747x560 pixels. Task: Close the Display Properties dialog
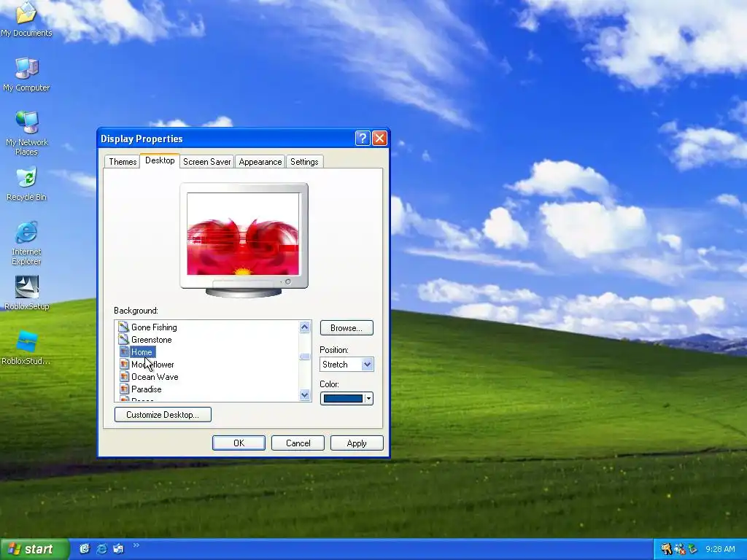[379, 139]
